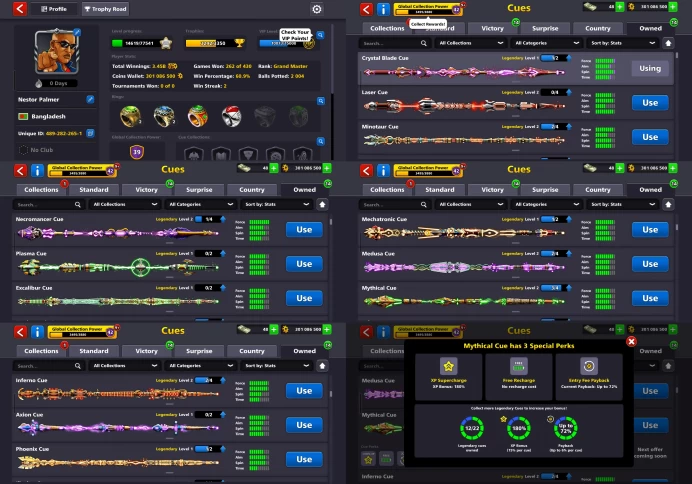Click Use button for Laser Cue
This screenshot has width=692, height=484.
(650, 103)
